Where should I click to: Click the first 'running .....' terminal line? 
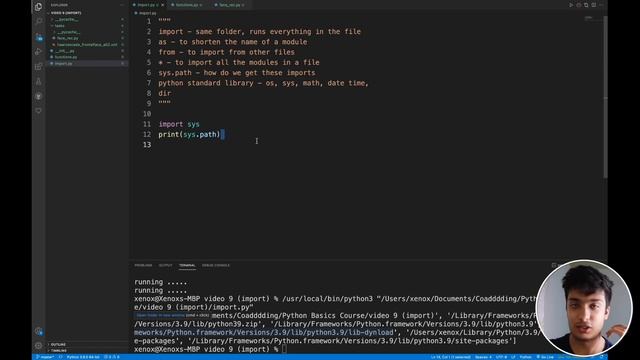click(x=160, y=282)
